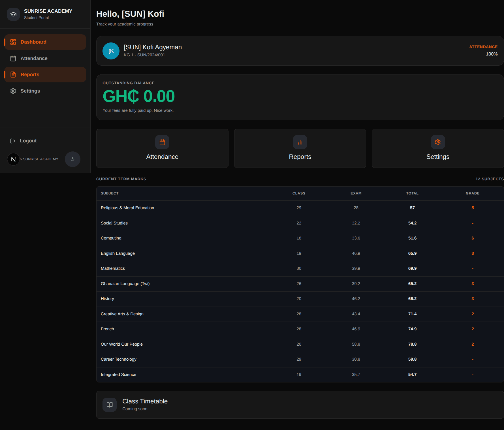
Task: Select the Computing subject row
Action: click(x=300, y=238)
